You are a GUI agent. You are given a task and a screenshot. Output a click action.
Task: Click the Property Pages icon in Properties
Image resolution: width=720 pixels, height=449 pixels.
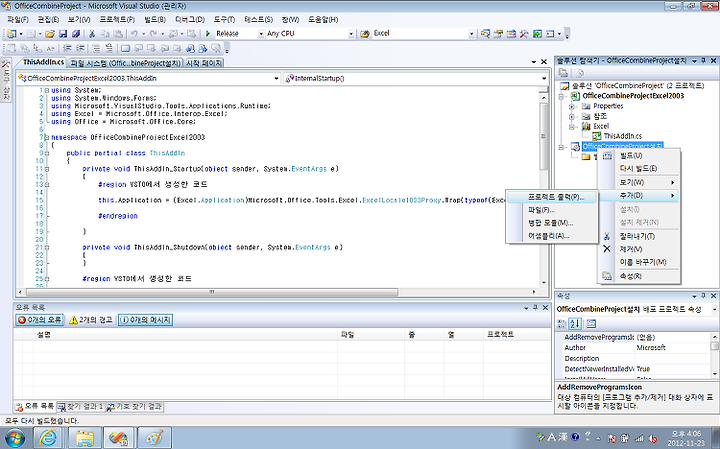591,324
